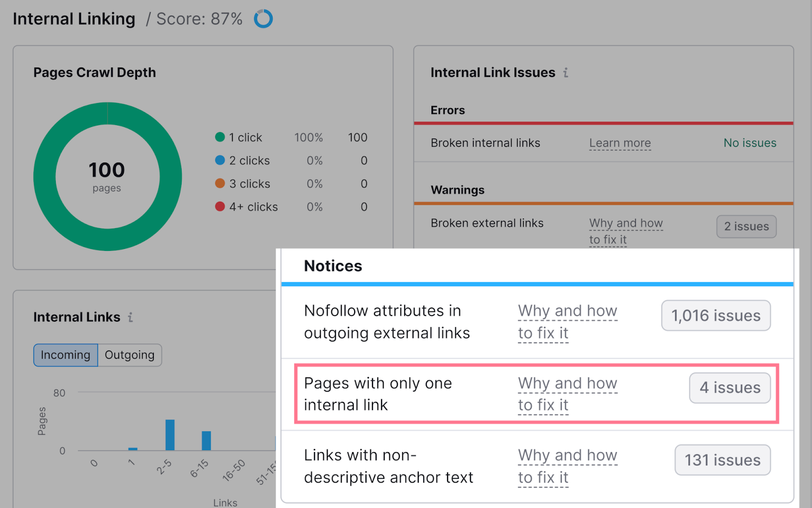Open 131 issues for non-descriptive anchor text
The height and width of the screenshot is (508, 812).
[722, 460]
